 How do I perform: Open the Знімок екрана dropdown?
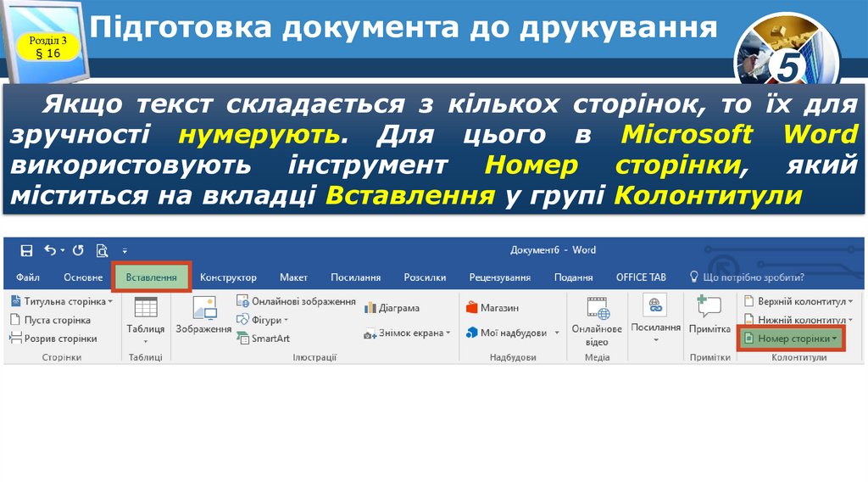(x=408, y=333)
